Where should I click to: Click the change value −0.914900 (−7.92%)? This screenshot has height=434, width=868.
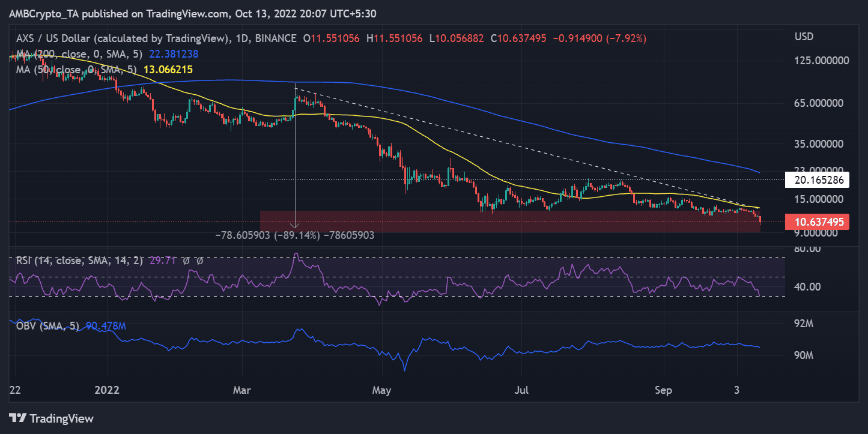pos(599,38)
